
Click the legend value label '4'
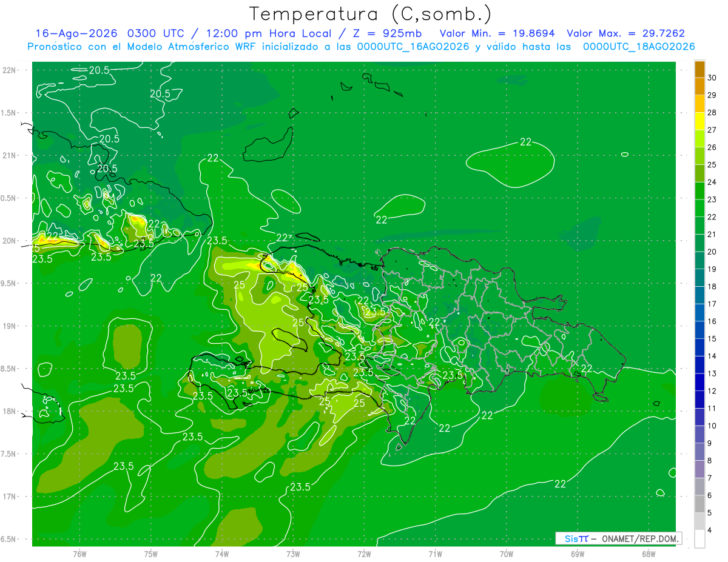[710, 530]
